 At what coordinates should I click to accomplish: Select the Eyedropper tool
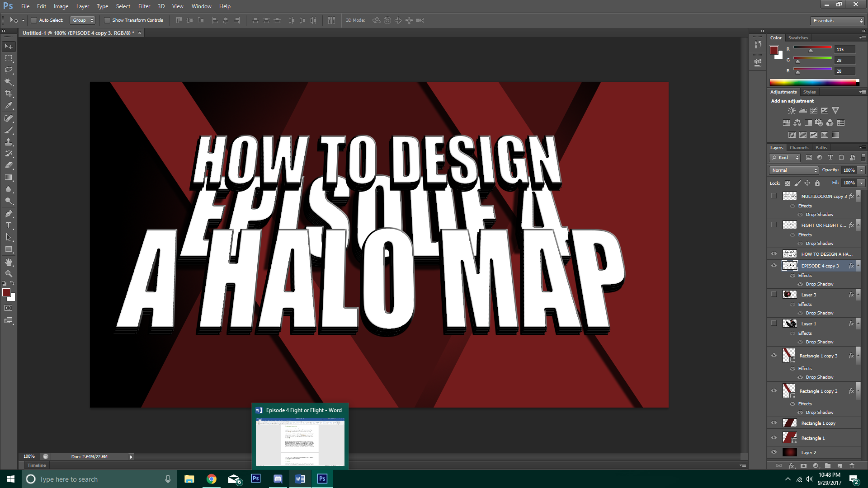(x=9, y=106)
